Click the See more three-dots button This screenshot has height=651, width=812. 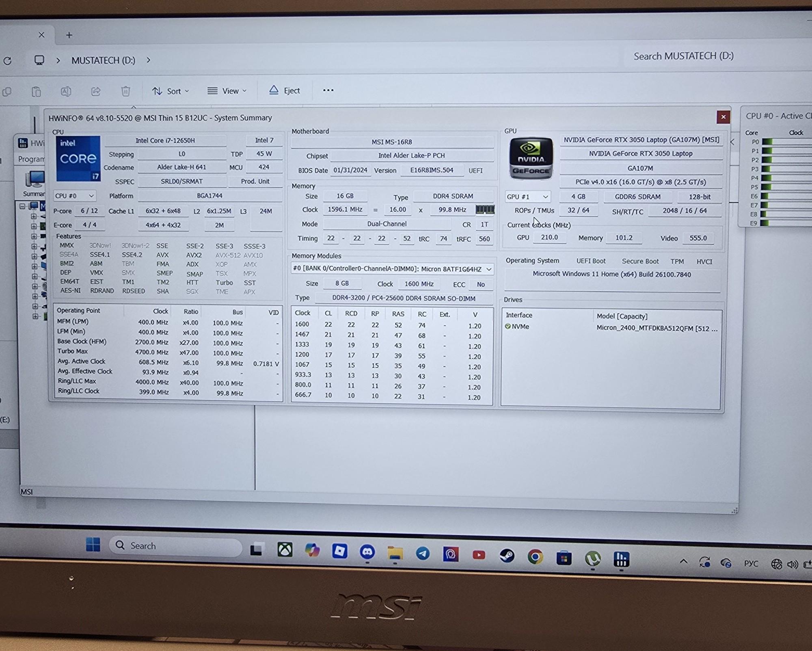[x=328, y=90]
